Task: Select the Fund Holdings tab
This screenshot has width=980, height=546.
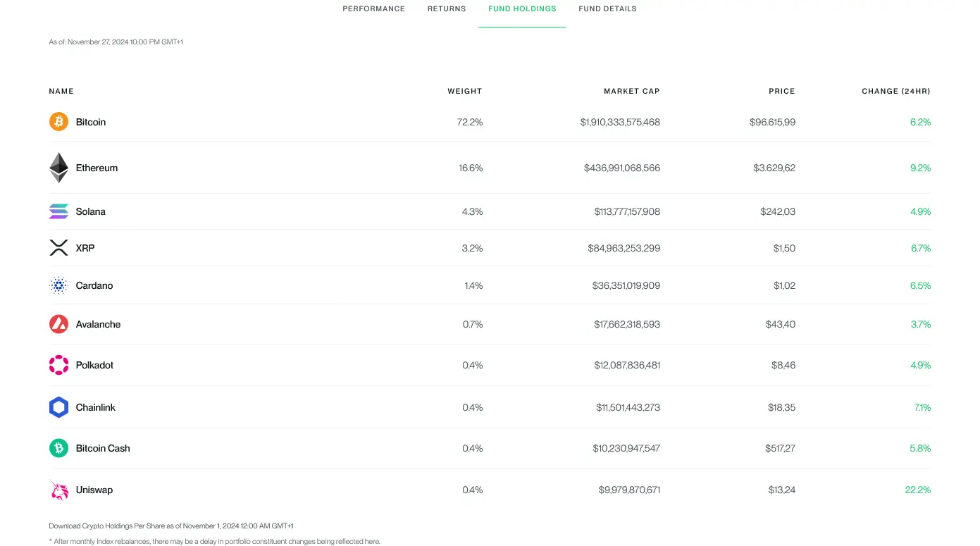Action: 522,9
